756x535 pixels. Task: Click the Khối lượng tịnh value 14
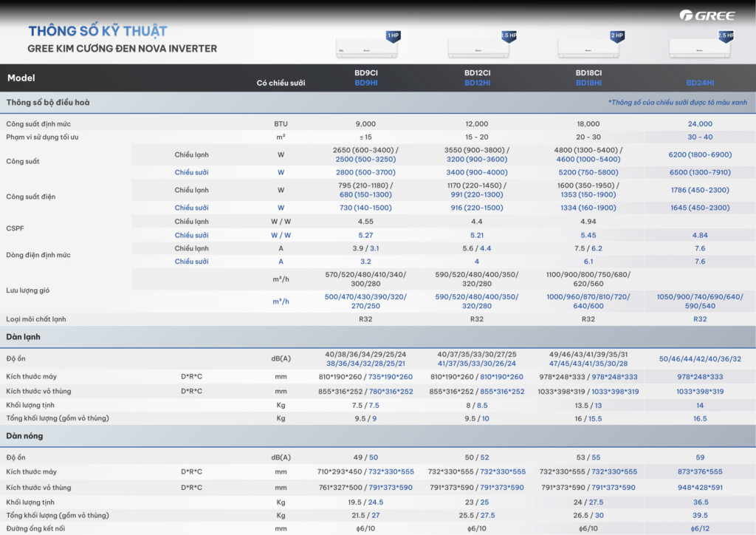click(700, 405)
